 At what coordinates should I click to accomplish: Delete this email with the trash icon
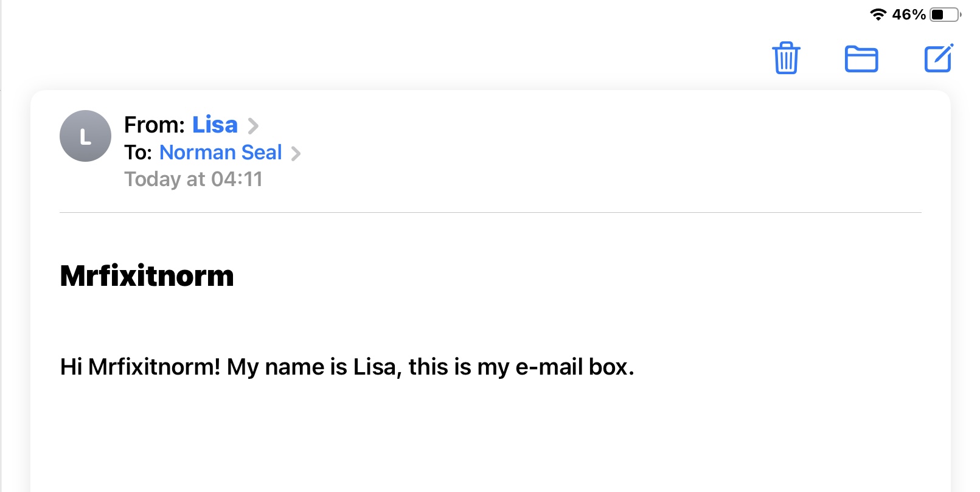[786, 58]
